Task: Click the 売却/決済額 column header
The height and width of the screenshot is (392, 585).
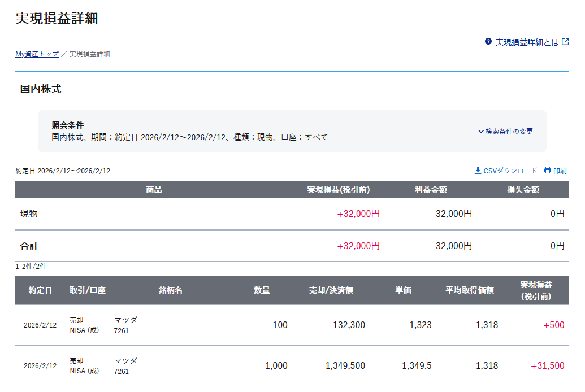Action: pos(331,290)
